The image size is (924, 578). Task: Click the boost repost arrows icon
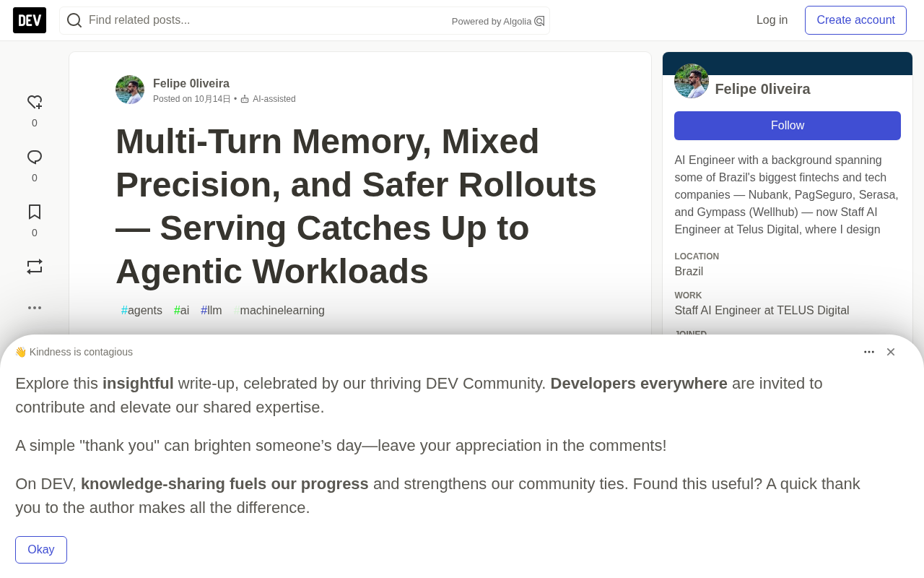[x=35, y=267]
